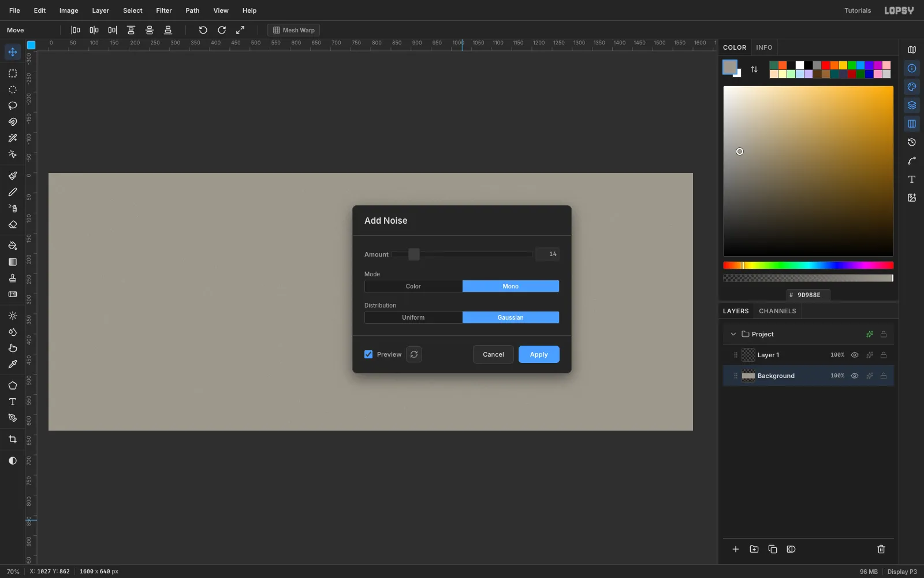Image resolution: width=924 pixels, height=578 pixels.
Task: Select the Pen path tool
Action: tap(13, 418)
